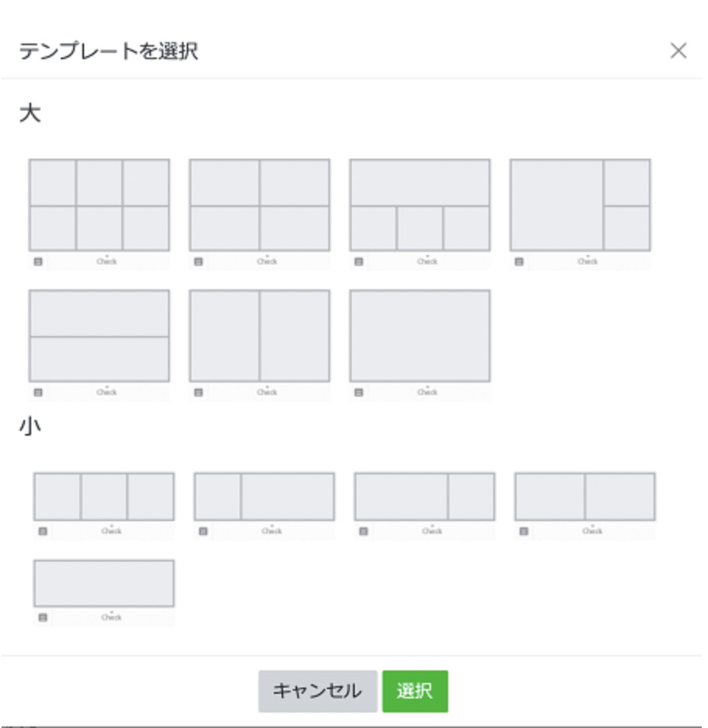Pick the single full-panel large template
Image resolution: width=708 pixels, height=728 pixels.
coord(419,336)
